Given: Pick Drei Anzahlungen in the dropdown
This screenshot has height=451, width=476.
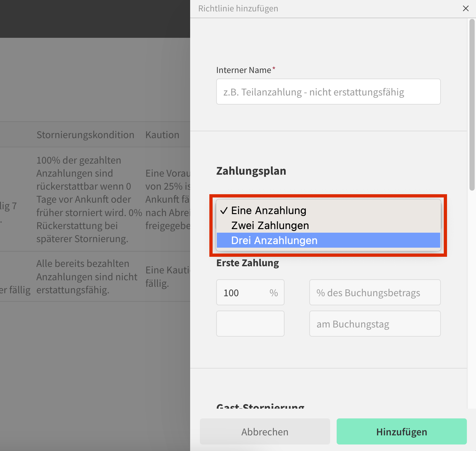Looking at the screenshot, I should (x=274, y=240).
